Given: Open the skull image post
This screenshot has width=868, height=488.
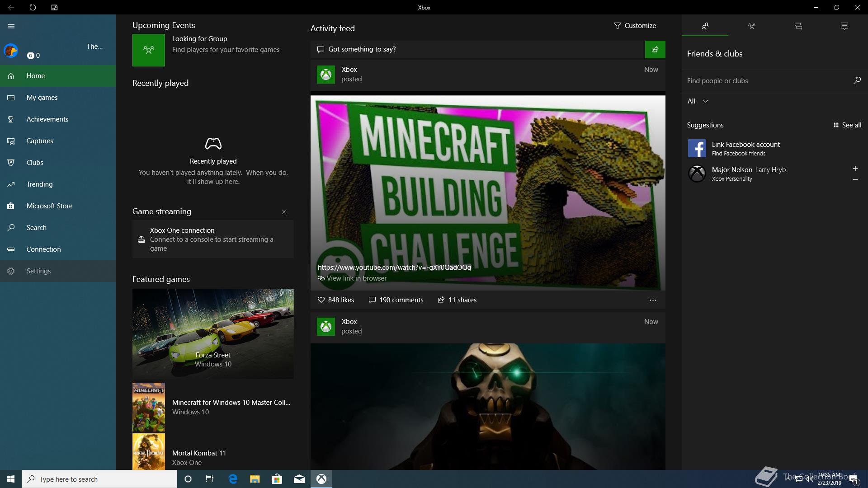Looking at the screenshot, I should [x=488, y=407].
